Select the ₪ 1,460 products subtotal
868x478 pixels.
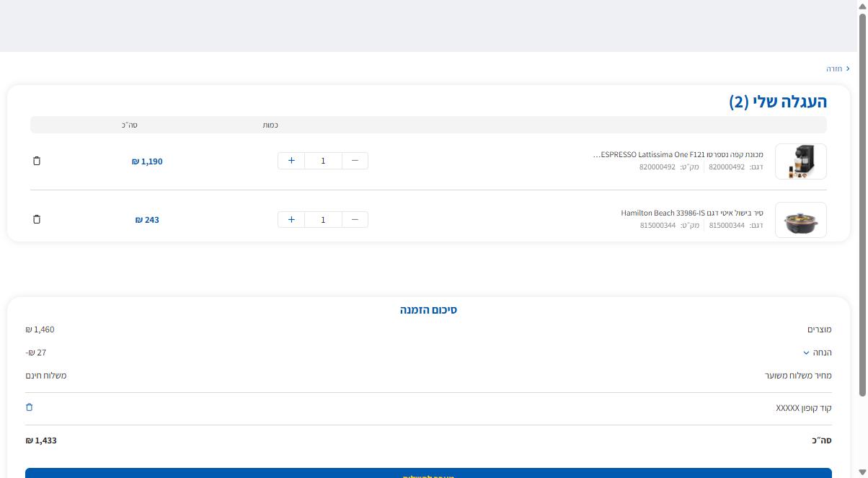tap(40, 329)
